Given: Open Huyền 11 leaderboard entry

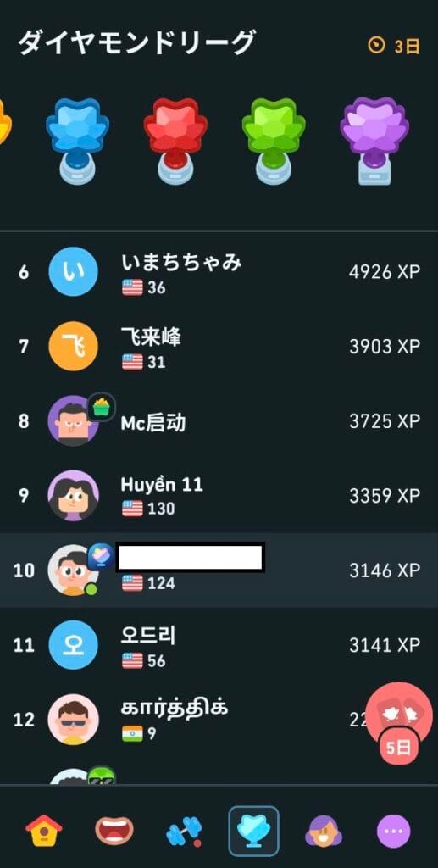Looking at the screenshot, I should tap(219, 495).
